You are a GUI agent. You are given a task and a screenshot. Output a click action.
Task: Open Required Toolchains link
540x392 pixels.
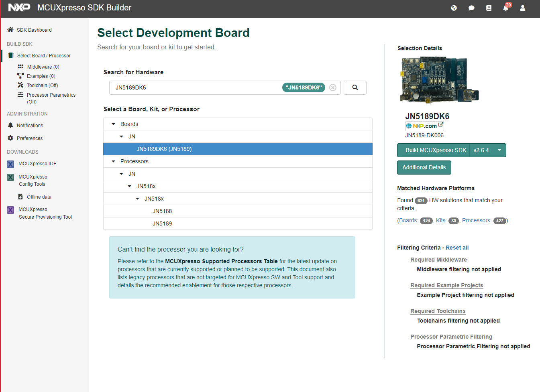coord(438,311)
